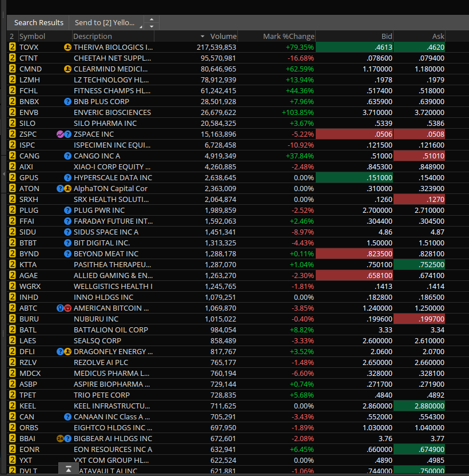
Task: Click the blue question icon beside BNB PLUS CORP
Action: pyautogui.click(x=67, y=101)
